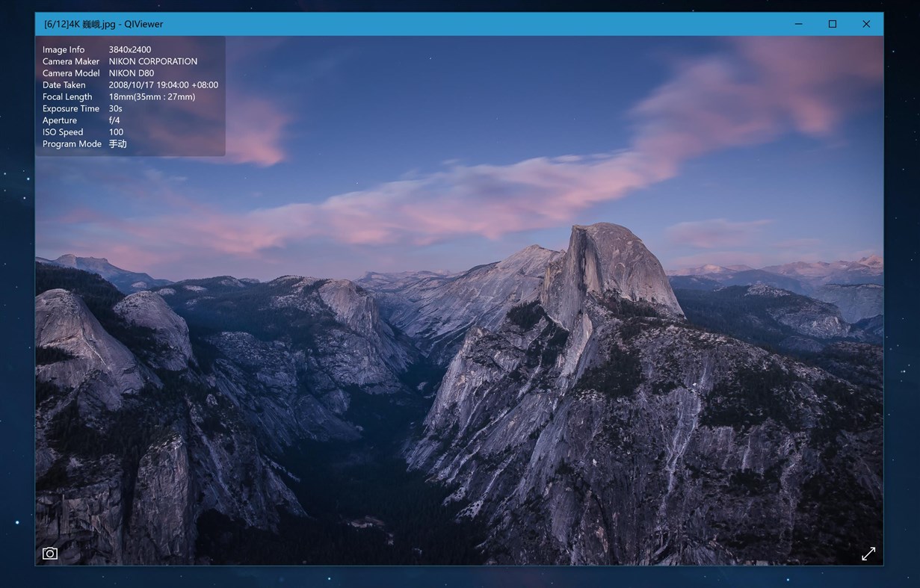Viewport: 920px width, 588px height.
Task: Click the Date Taken 2008/10/17 entry
Action: [123, 84]
